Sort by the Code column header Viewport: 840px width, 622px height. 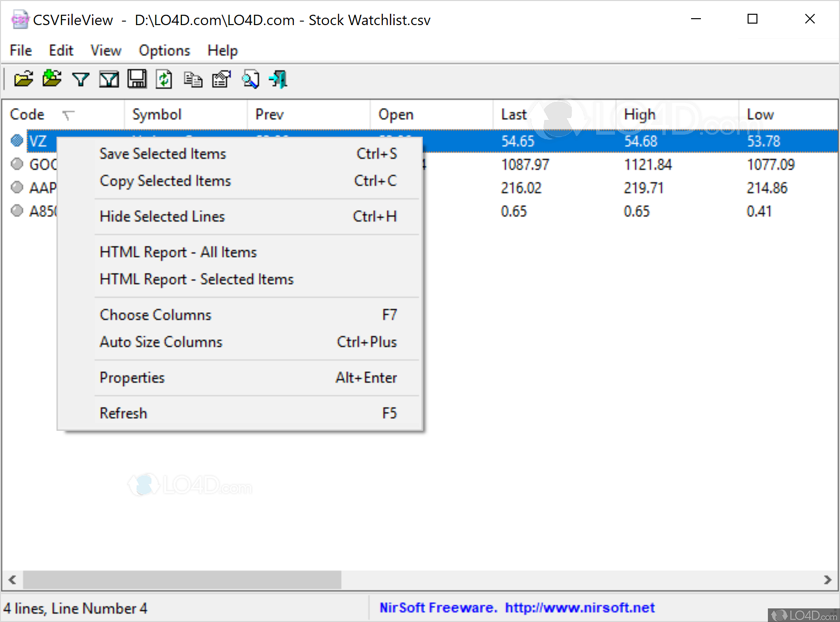(63, 115)
